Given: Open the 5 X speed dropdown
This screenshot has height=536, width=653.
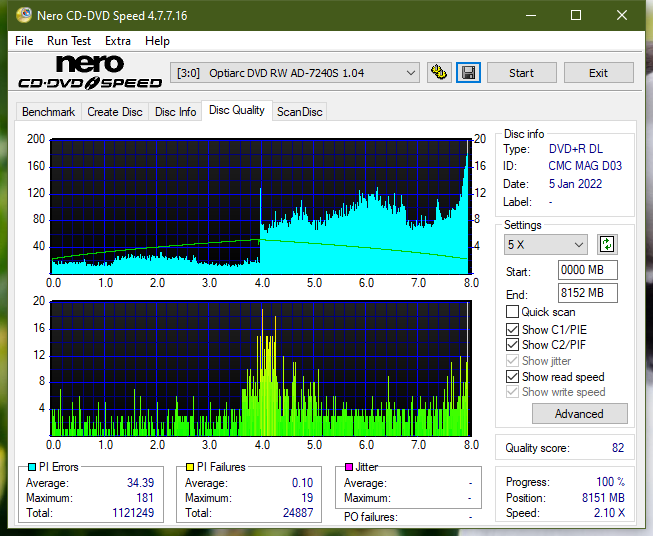Looking at the screenshot, I should click(545, 244).
